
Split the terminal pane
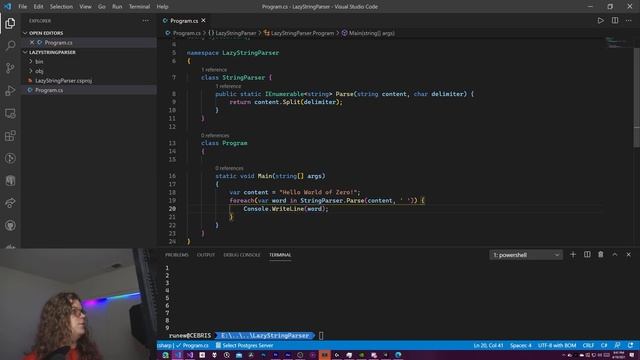587,255
